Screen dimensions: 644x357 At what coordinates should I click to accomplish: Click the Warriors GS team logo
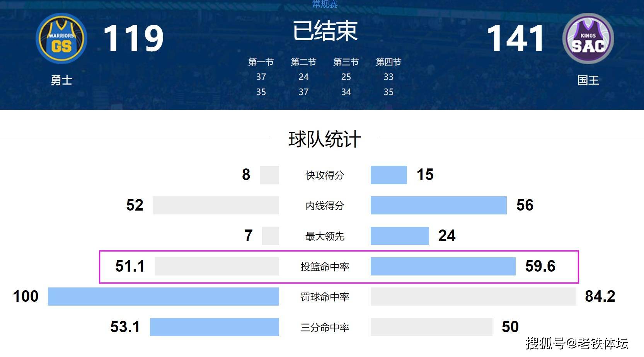pos(61,39)
